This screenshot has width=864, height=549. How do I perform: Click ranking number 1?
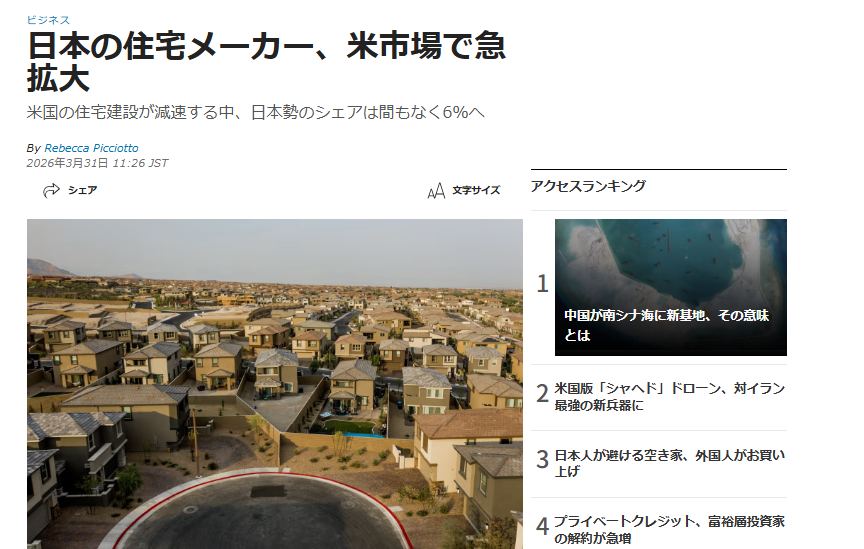543,283
